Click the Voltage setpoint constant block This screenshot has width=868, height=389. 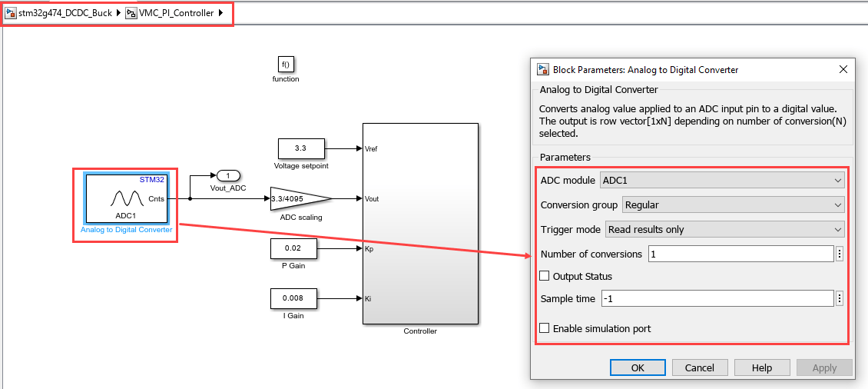tap(300, 148)
